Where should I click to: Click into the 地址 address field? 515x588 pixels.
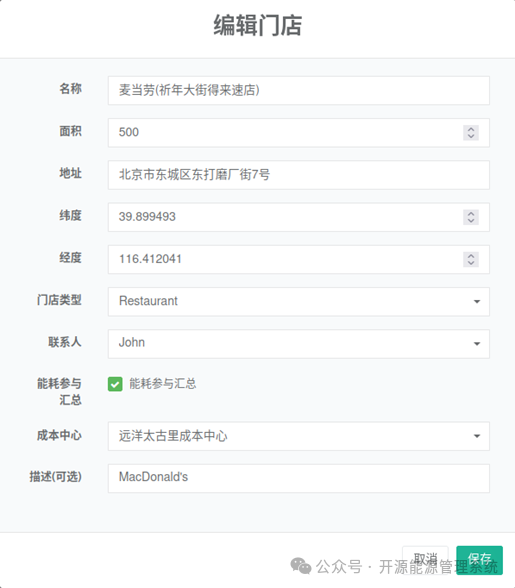click(x=299, y=175)
